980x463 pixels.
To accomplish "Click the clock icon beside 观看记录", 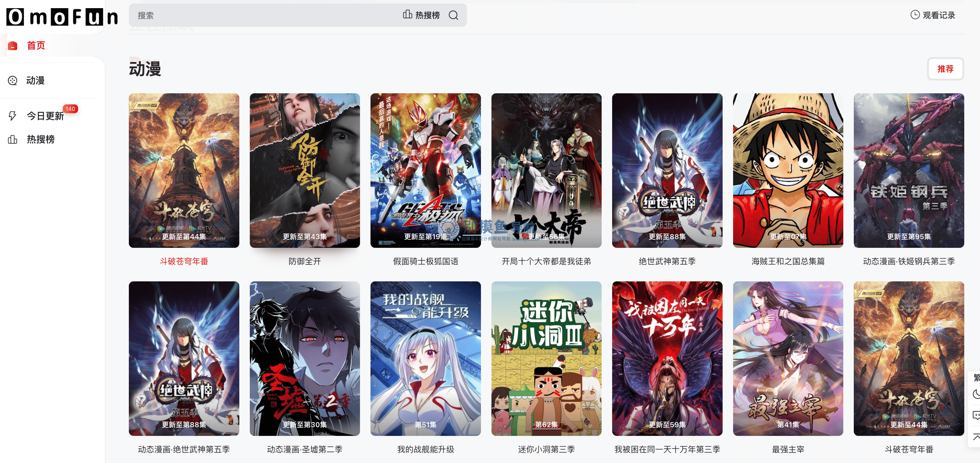I will [x=915, y=15].
